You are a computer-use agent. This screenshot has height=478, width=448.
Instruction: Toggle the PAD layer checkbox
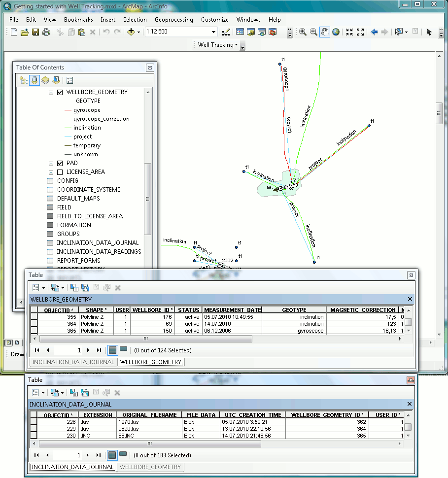[60, 163]
